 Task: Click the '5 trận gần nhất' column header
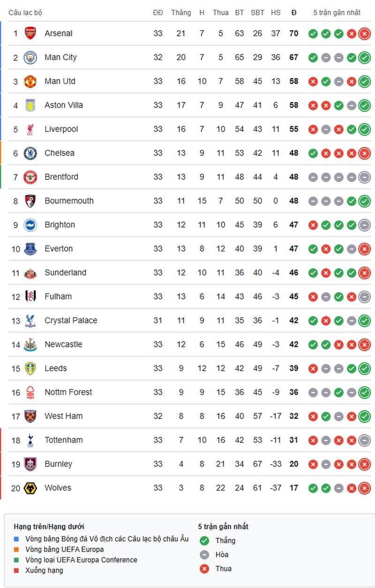point(337,13)
